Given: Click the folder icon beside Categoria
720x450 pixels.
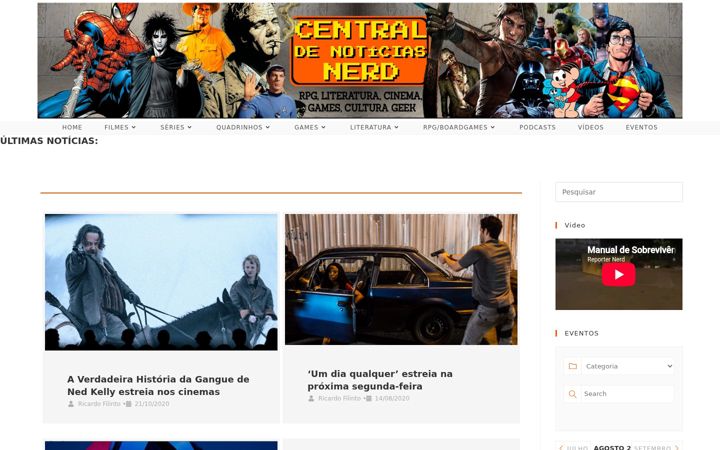Looking at the screenshot, I should pos(573,366).
